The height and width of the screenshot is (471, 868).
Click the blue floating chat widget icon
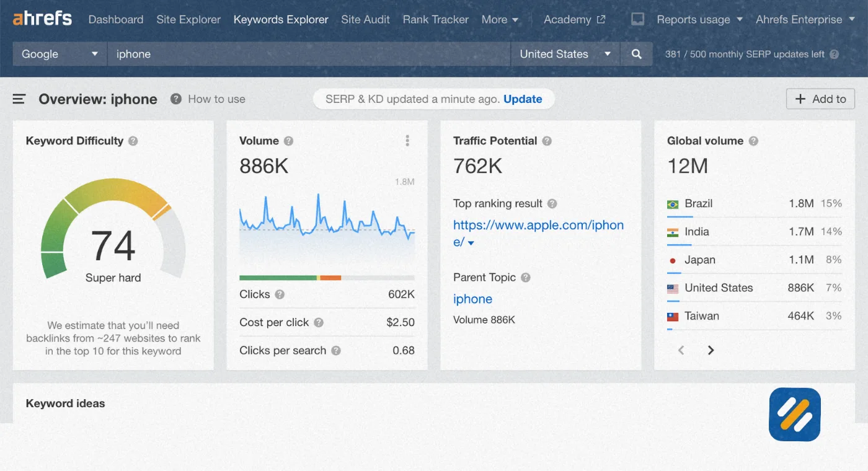click(795, 415)
